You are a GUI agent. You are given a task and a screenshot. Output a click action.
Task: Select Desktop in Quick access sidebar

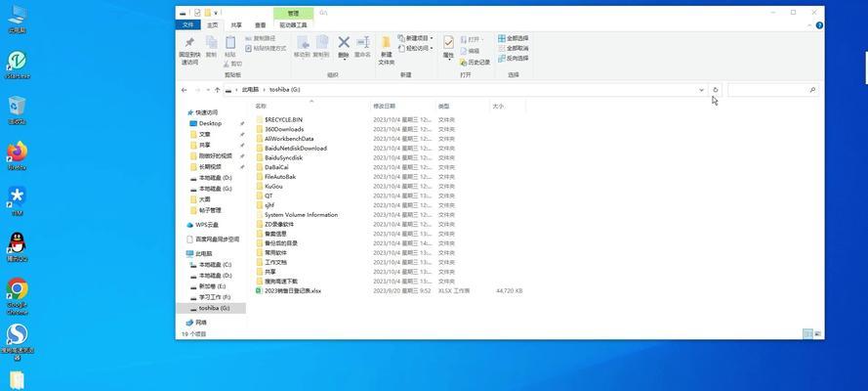pos(210,123)
